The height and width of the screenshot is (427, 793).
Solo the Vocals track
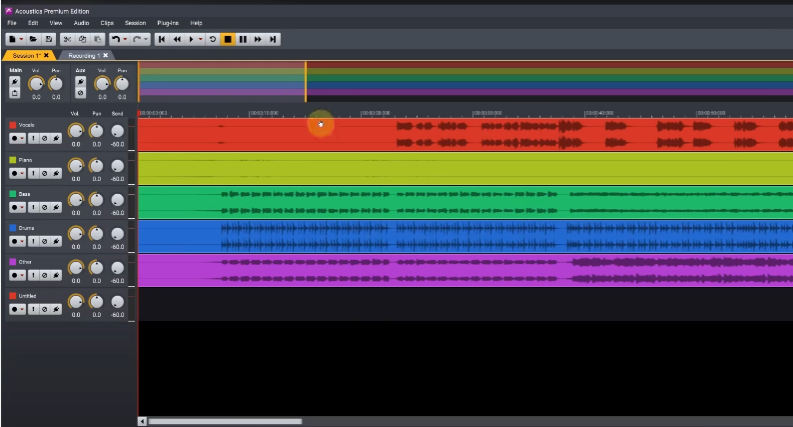tap(33, 138)
